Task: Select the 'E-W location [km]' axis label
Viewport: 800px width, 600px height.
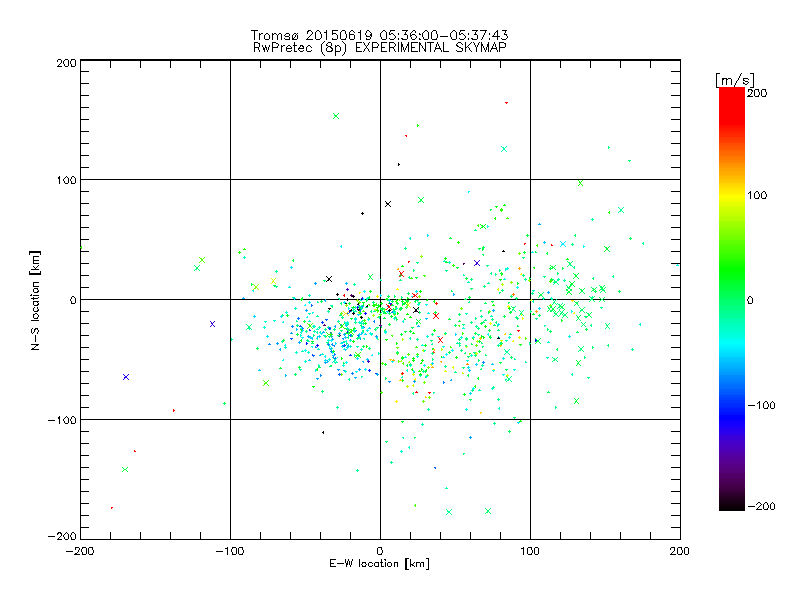Action: click(379, 564)
